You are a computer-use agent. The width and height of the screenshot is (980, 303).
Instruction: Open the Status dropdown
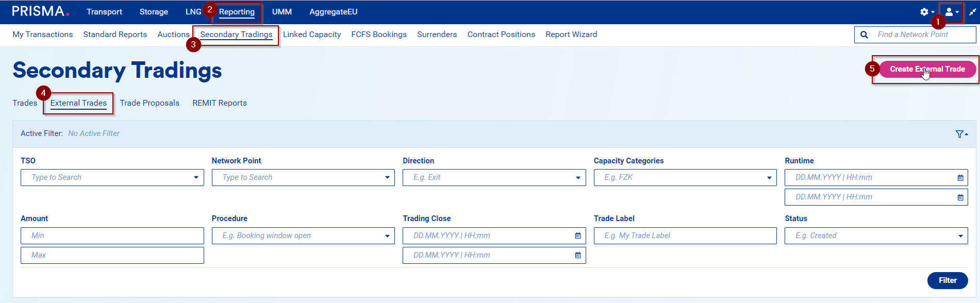click(960, 236)
